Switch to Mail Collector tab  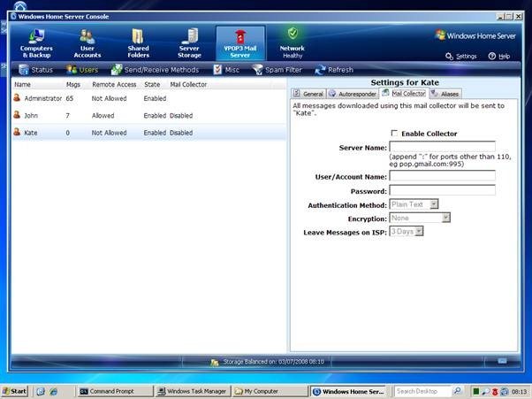click(x=404, y=94)
